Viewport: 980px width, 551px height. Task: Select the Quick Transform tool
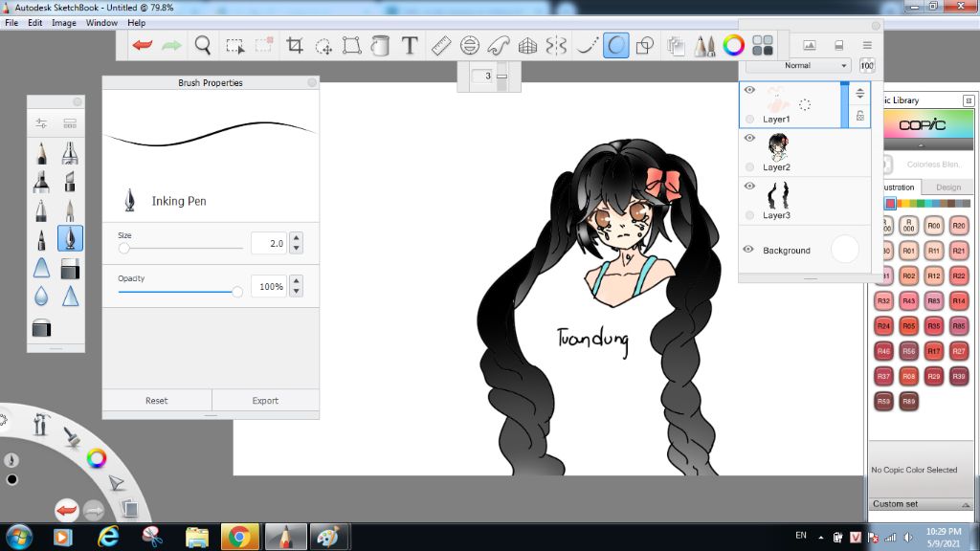pyautogui.click(x=323, y=46)
